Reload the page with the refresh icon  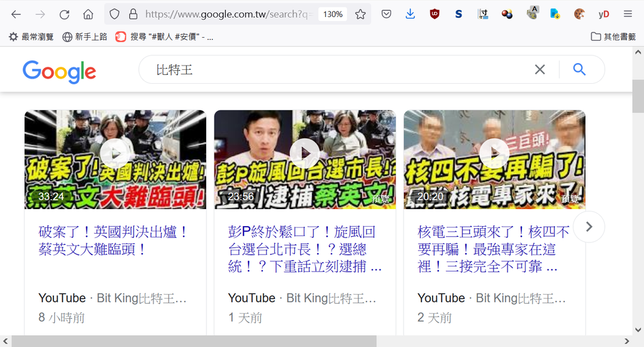tap(65, 14)
